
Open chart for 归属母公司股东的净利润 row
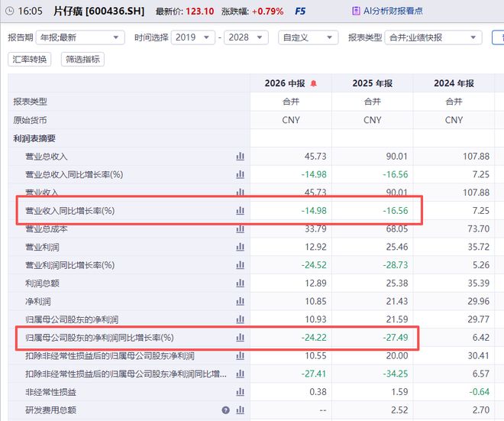coord(240,319)
